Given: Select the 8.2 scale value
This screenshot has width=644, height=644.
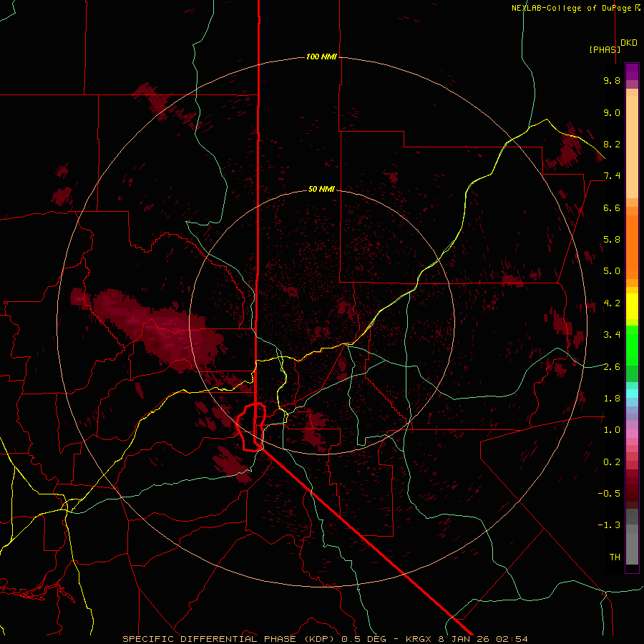Looking at the screenshot, I should pyautogui.click(x=612, y=144).
